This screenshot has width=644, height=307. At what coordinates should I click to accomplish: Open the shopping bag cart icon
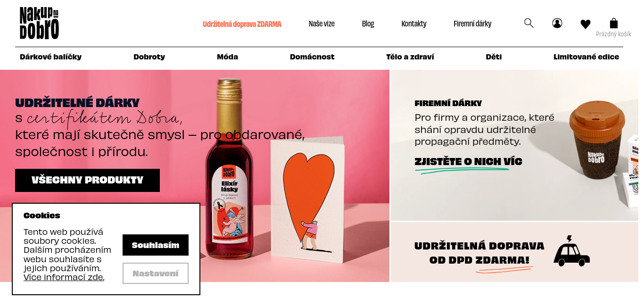[613, 23]
